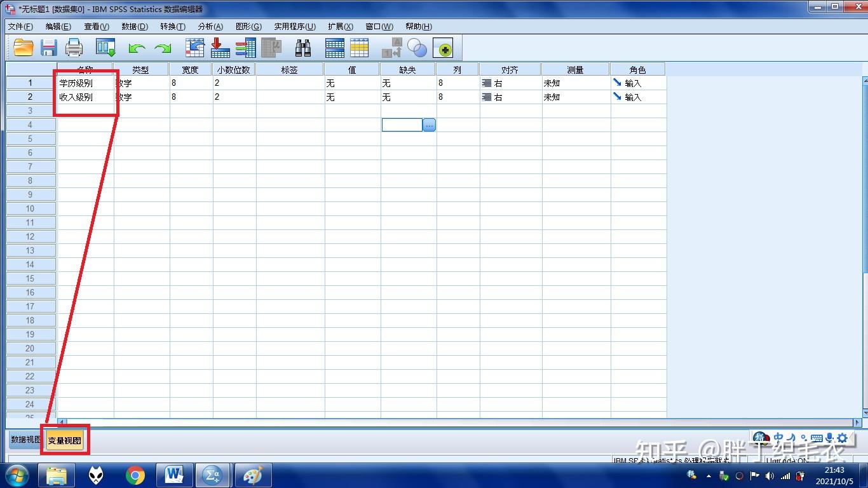Find data using the binoculars icon
Image resolution: width=868 pixels, height=488 pixels.
(303, 47)
